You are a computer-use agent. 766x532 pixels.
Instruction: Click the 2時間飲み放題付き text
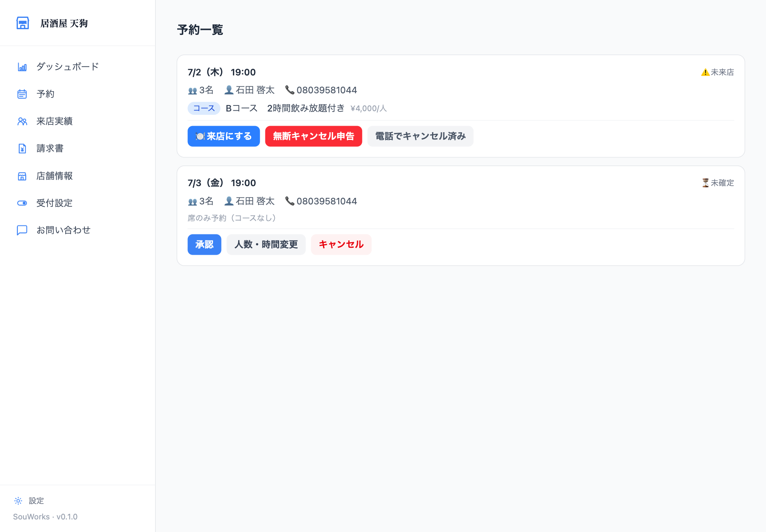pyautogui.click(x=306, y=108)
